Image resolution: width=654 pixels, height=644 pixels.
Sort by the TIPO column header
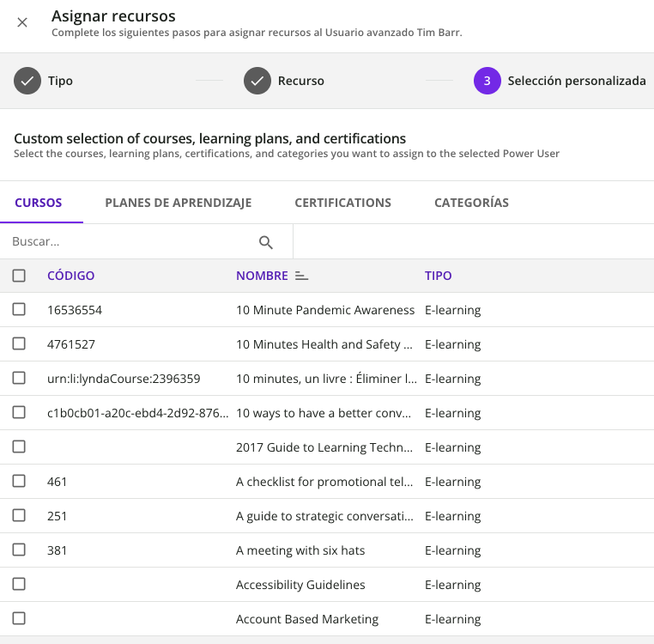(x=438, y=276)
